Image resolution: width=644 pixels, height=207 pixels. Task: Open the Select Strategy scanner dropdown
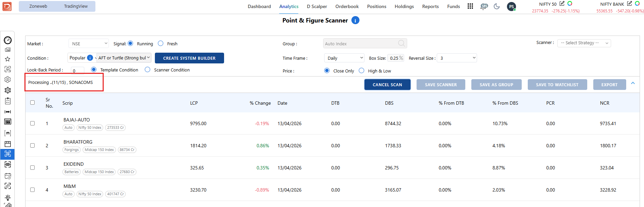[584, 43]
